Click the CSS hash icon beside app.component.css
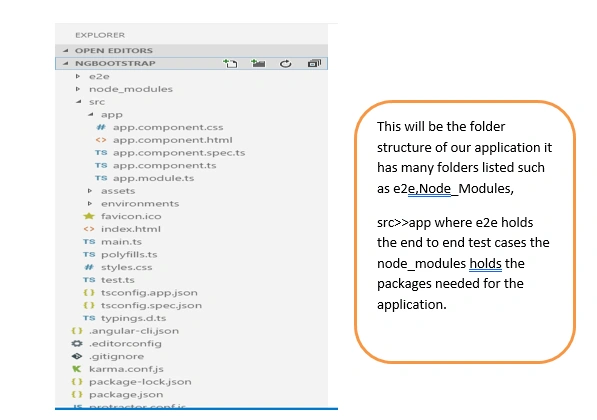Screen dimensions: 597x420 click(x=101, y=127)
